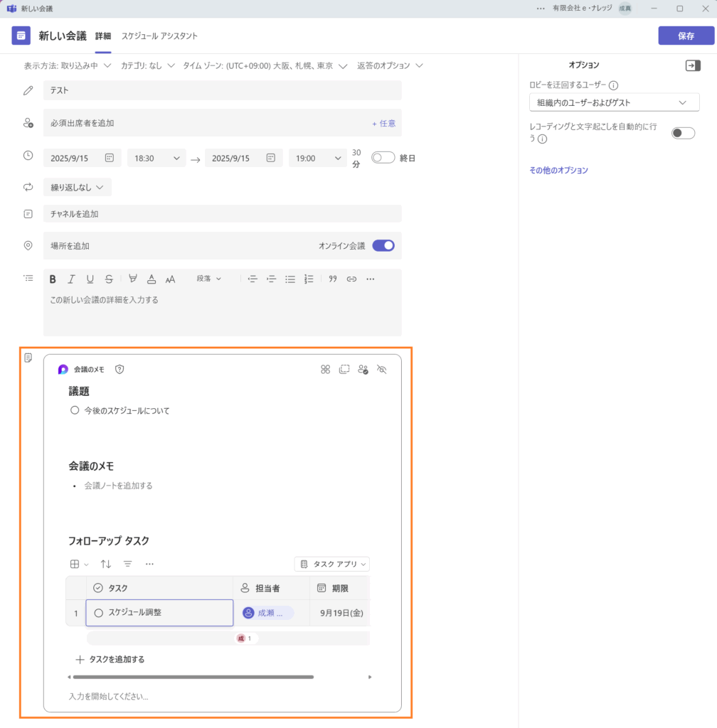The image size is (717, 728).
Task: Insert a numbered list in details
Action: 309,279
